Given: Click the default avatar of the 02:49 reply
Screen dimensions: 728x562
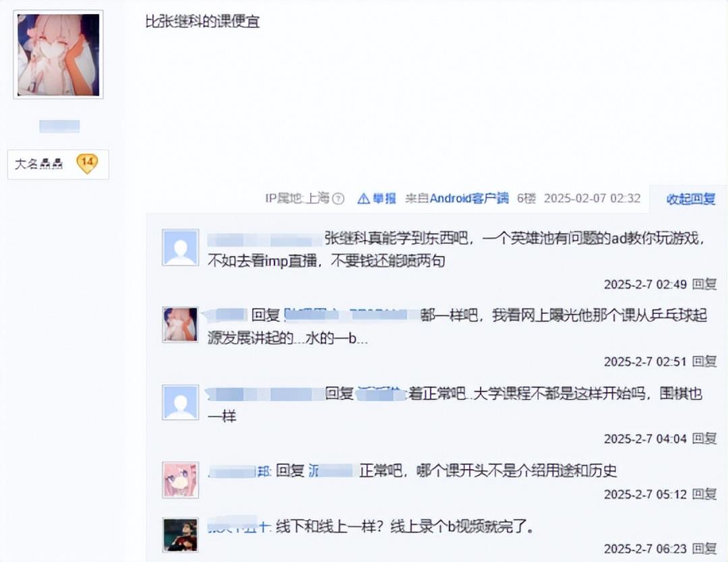Looking at the screenshot, I should 180,247.
